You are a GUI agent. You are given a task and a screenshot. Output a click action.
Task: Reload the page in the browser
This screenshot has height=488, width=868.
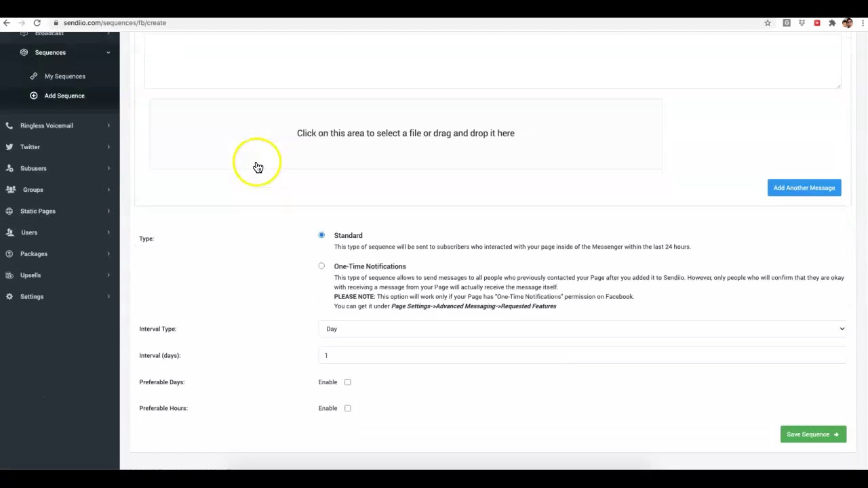click(37, 23)
